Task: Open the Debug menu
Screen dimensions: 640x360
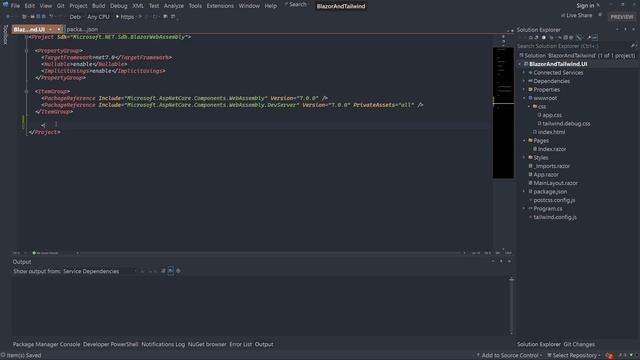Action: (119, 6)
